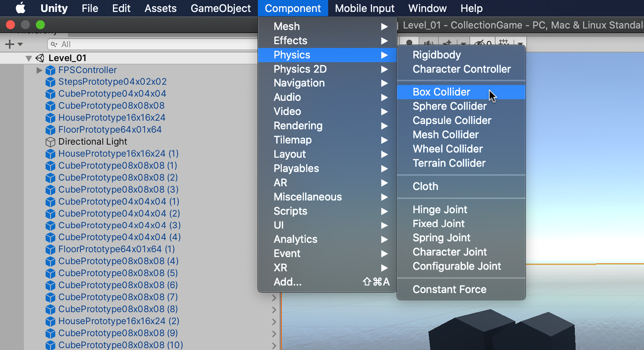Click the Level_01 Unity scene icon
644x350 pixels.
click(40, 58)
